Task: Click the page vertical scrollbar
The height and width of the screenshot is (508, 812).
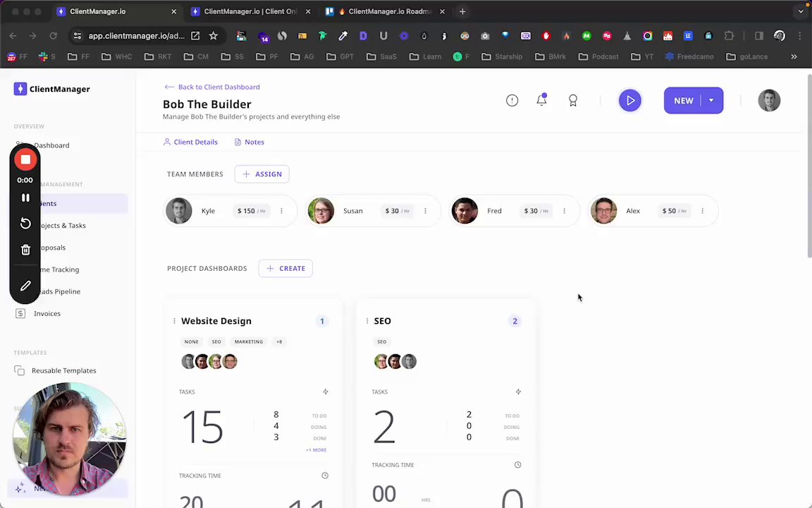Action: 809,166
